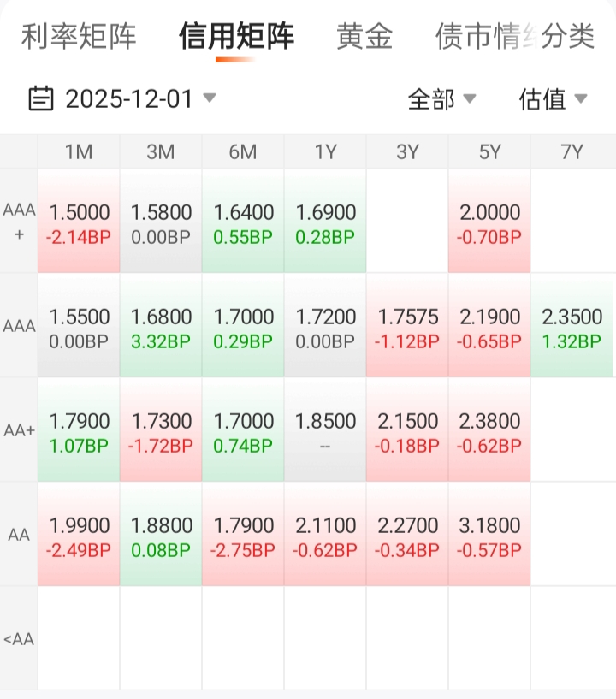Tap the 分类 button
Image resolution: width=616 pixels, height=699 pixels.
[569, 37]
